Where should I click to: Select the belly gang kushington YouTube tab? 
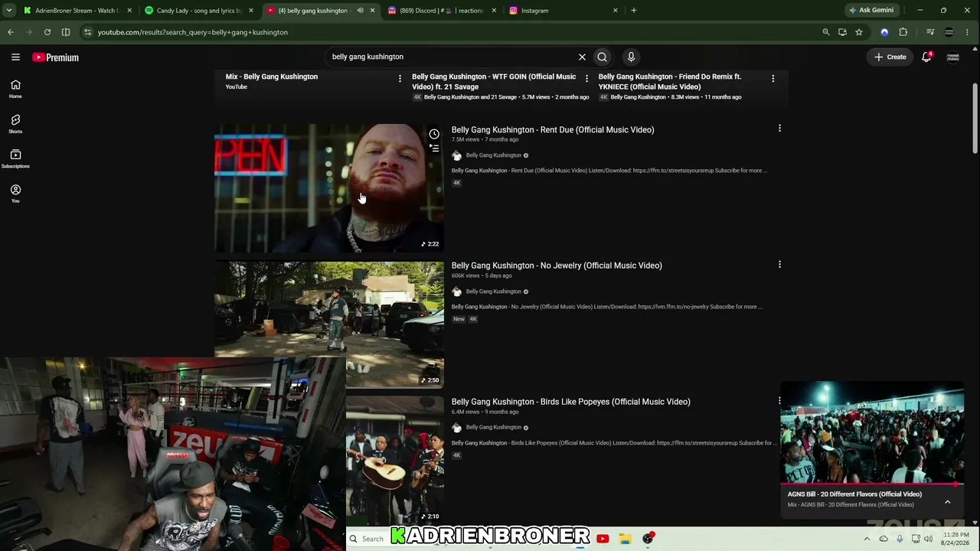click(x=322, y=11)
